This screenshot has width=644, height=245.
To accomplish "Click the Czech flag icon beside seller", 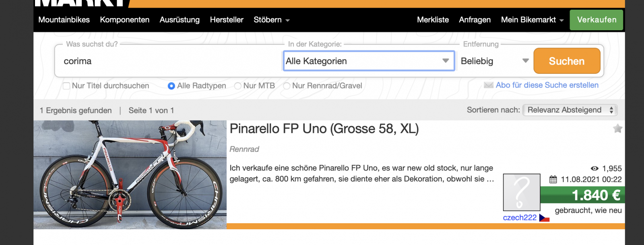I will pos(544,218).
